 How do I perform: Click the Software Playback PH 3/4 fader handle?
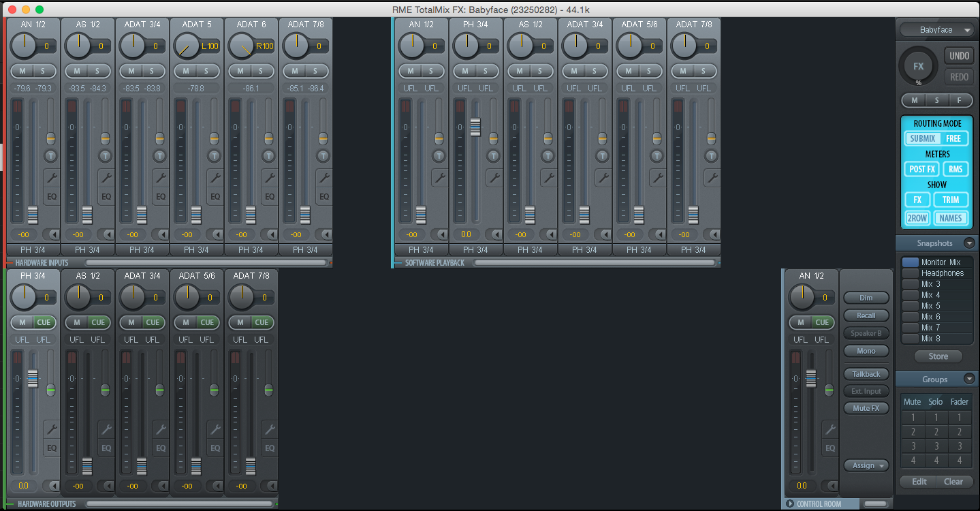click(475, 127)
